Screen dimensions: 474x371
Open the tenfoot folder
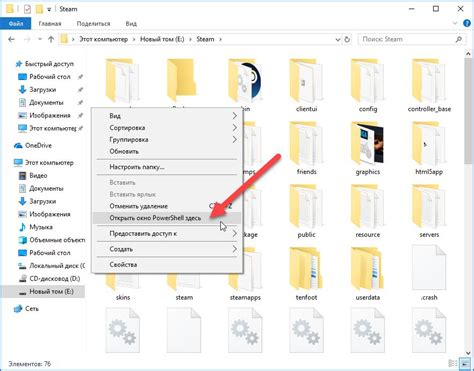click(306, 274)
